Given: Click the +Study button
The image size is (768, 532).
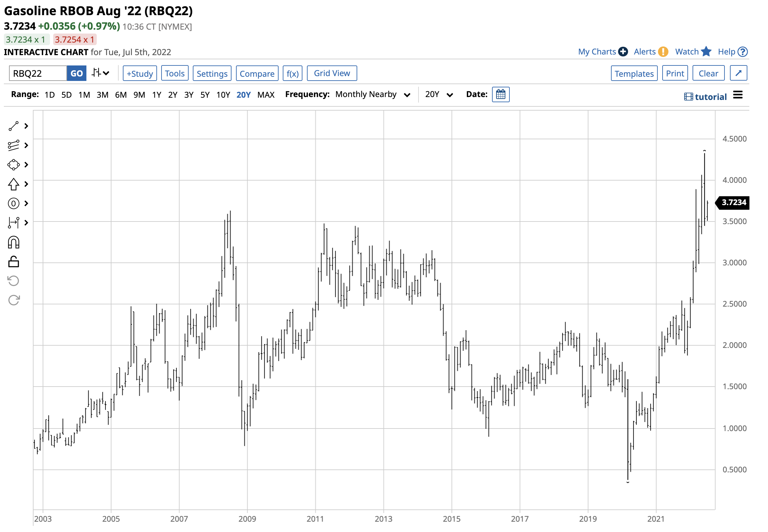Looking at the screenshot, I should [140, 73].
